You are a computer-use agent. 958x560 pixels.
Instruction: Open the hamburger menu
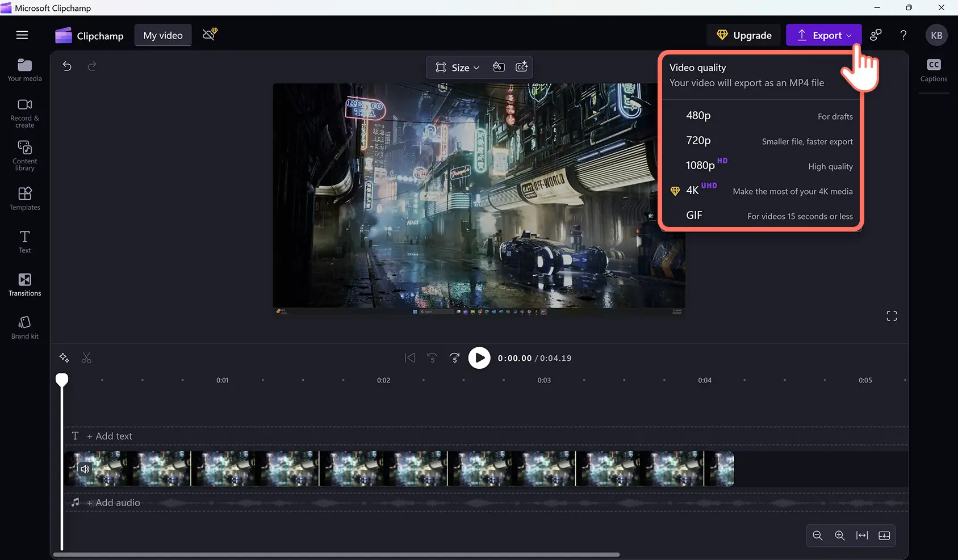(22, 35)
